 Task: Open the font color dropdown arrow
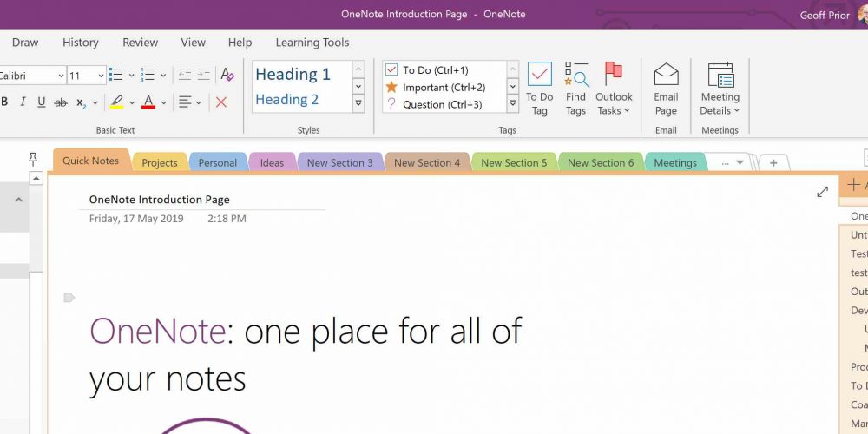click(163, 103)
